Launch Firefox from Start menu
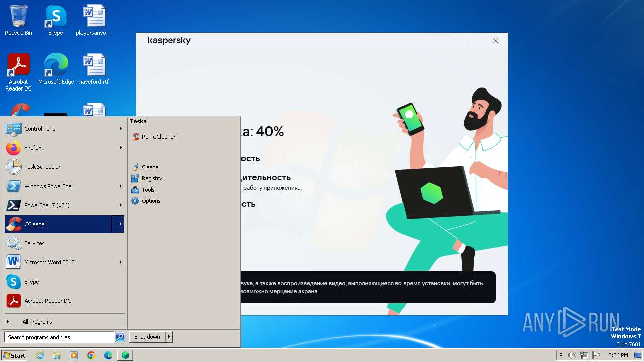This screenshot has height=362, width=644. [64, 148]
